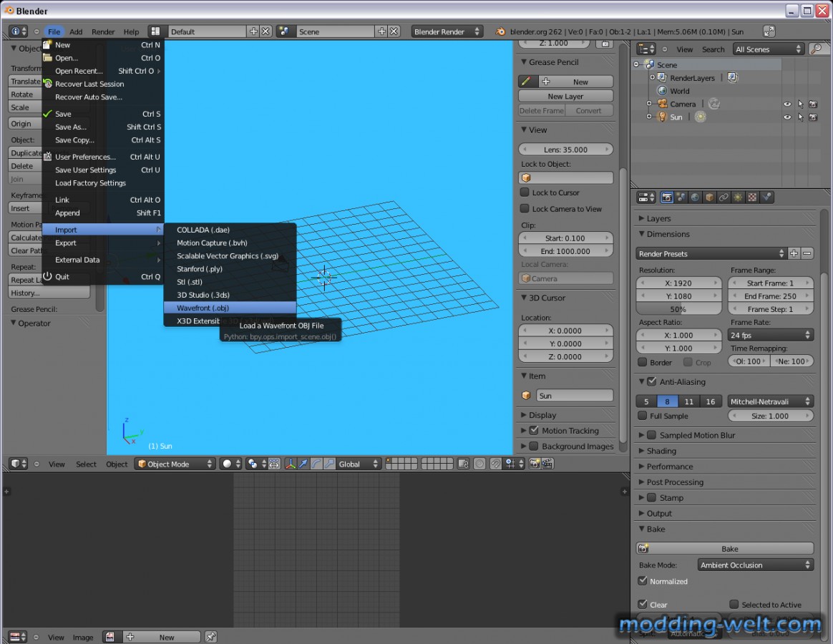This screenshot has height=644, width=833.
Task: Open the Texture properties checker icon
Action: click(752, 197)
